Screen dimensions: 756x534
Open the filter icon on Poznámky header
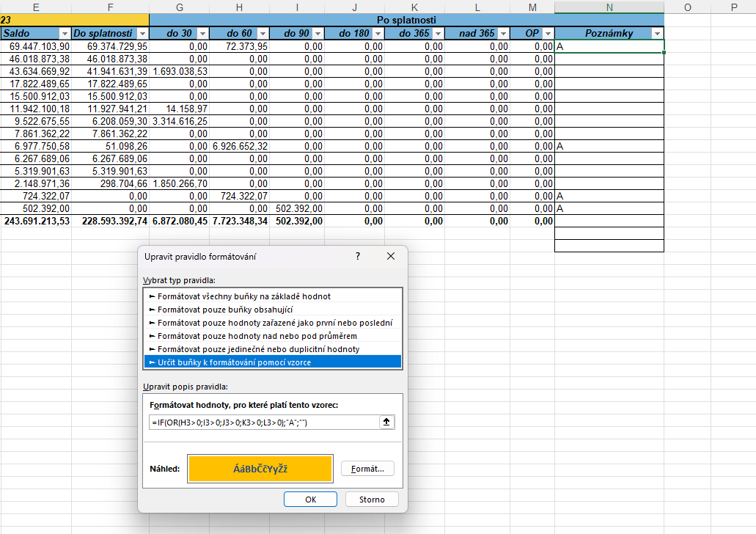click(658, 33)
